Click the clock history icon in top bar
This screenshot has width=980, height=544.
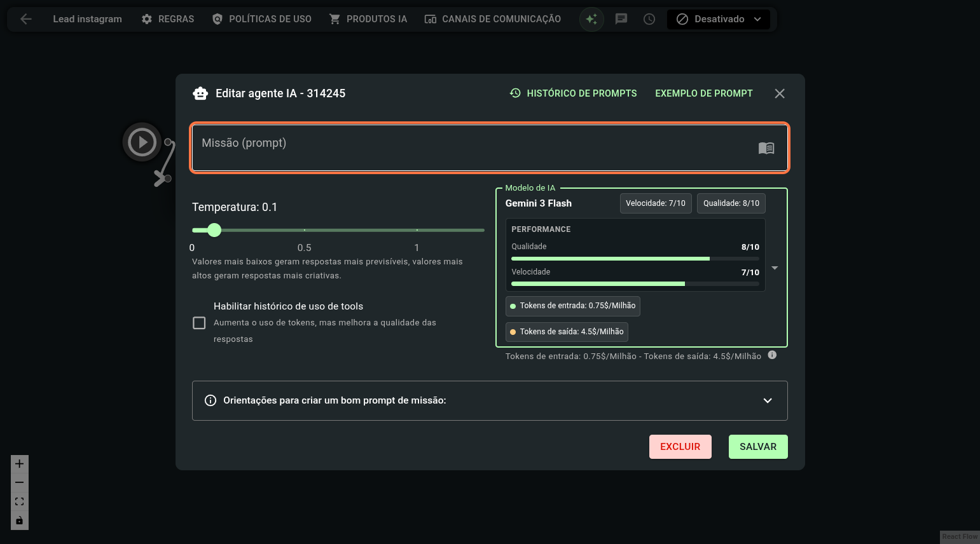click(649, 19)
